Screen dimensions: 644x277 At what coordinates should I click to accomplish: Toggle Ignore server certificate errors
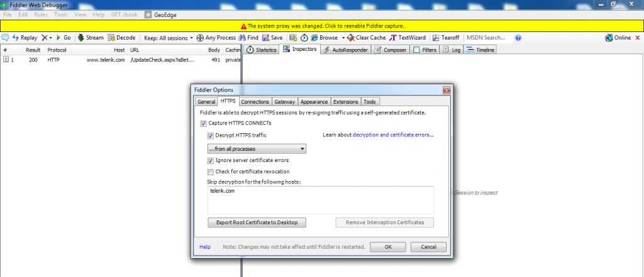(210, 160)
